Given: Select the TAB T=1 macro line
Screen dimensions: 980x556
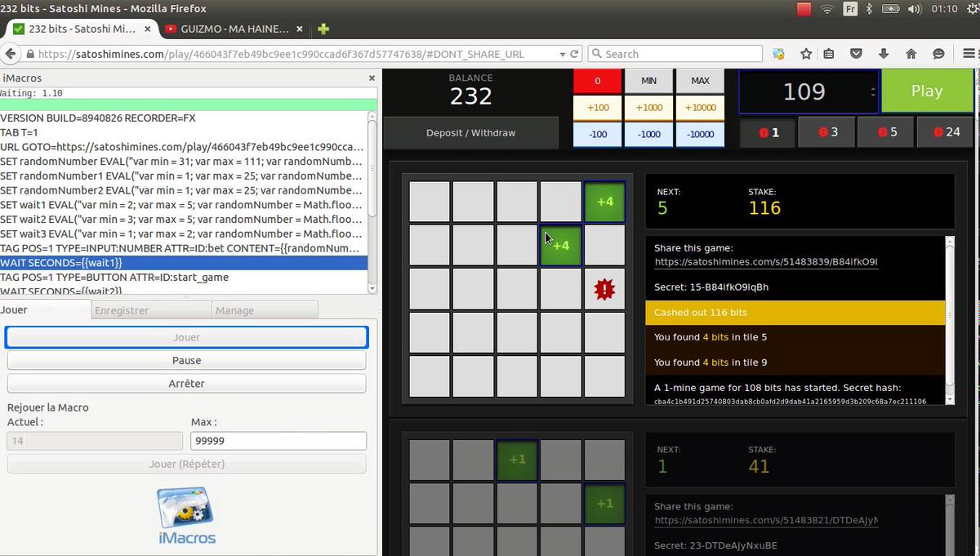Looking at the screenshot, I should point(184,132).
